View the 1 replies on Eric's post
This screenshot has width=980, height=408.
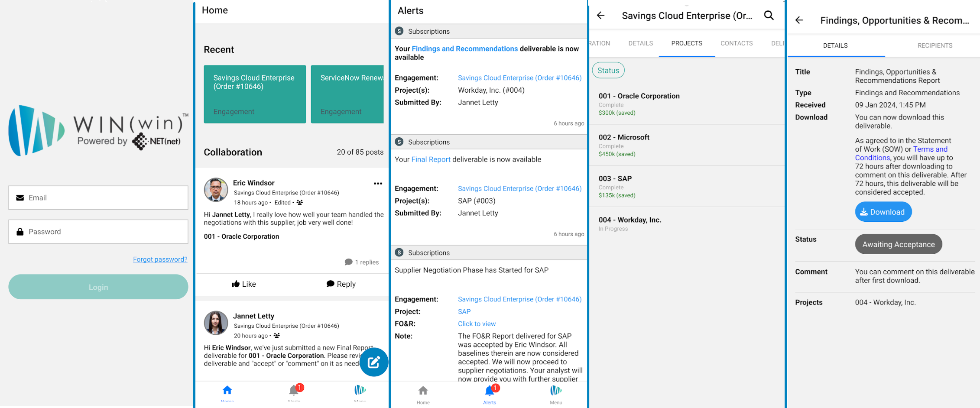(362, 262)
